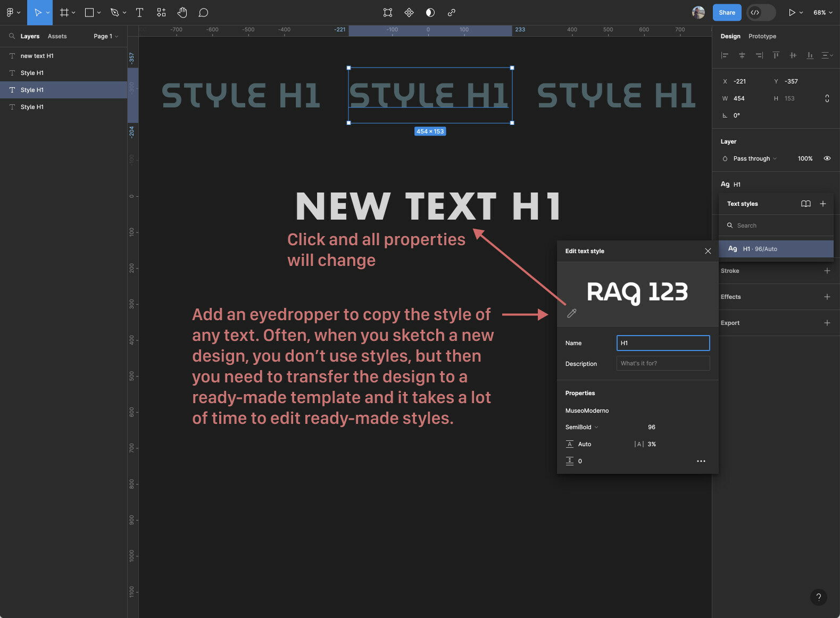The height and width of the screenshot is (618, 840).
Task: Create a new text style with plus
Action: [823, 204]
